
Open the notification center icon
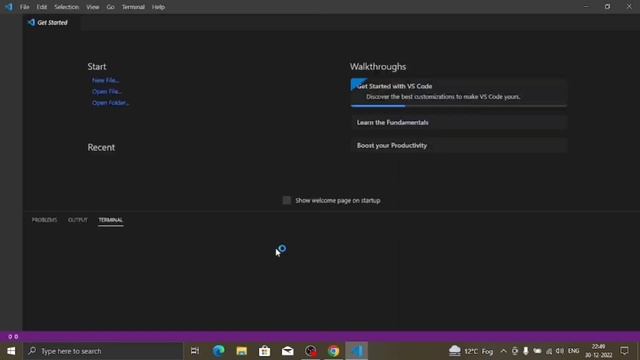point(624,351)
